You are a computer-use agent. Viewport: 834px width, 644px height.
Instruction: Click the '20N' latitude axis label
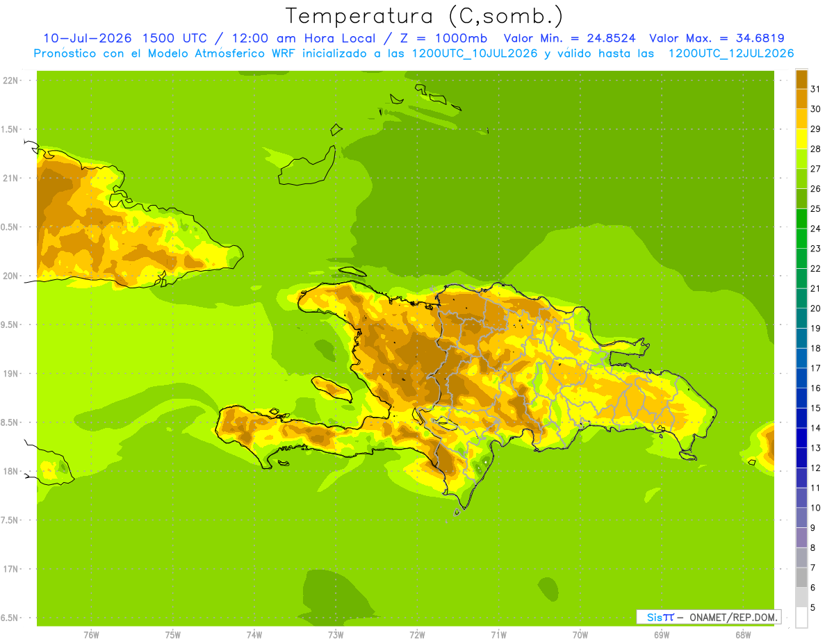click(x=10, y=276)
